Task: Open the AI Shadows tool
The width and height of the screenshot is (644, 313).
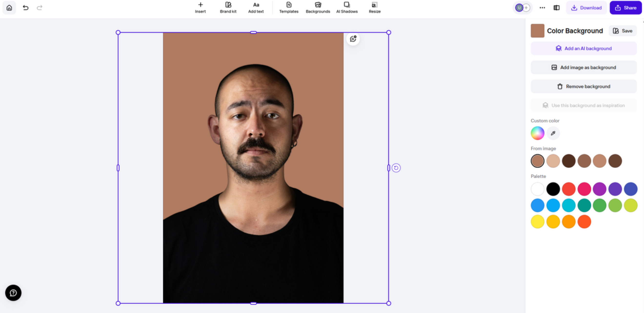Action: 347,8
